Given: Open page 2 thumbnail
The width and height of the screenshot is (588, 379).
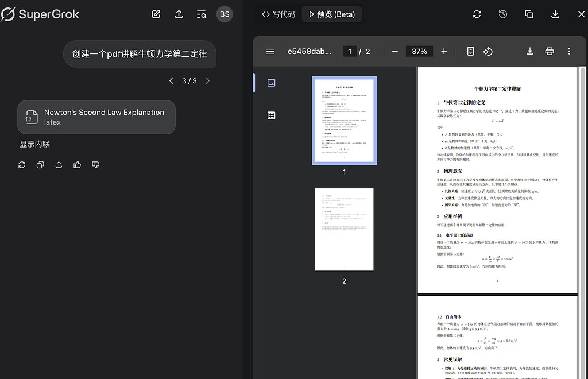Looking at the screenshot, I should [x=345, y=230].
